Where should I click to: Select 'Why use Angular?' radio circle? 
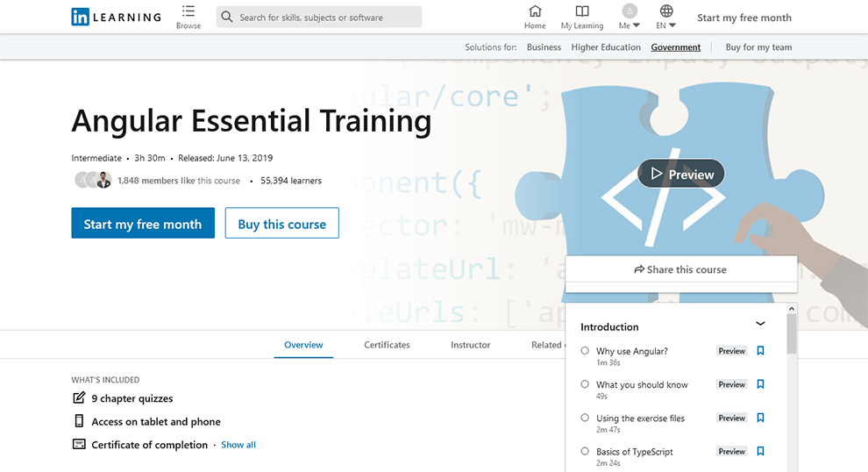[585, 351]
